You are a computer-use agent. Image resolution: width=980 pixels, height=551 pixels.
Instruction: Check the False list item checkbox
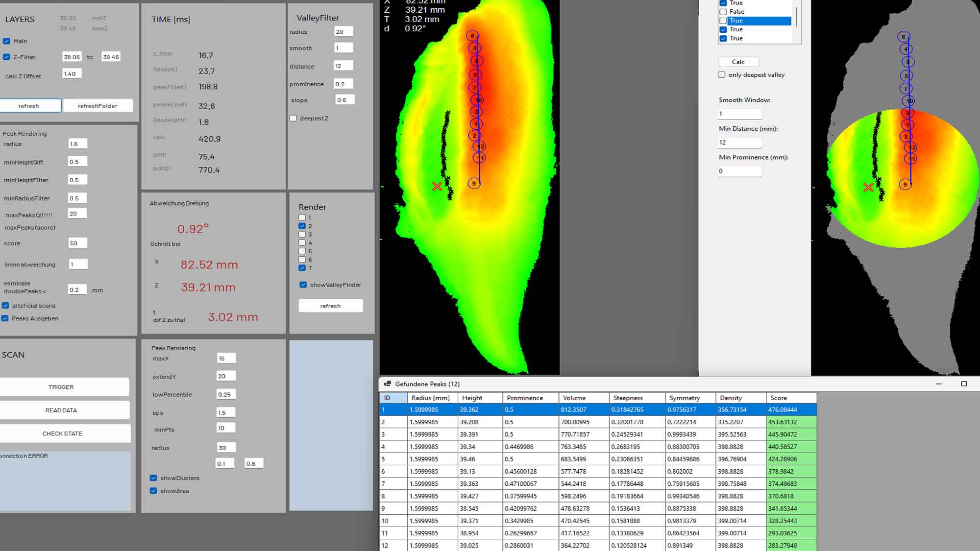(x=723, y=12)
